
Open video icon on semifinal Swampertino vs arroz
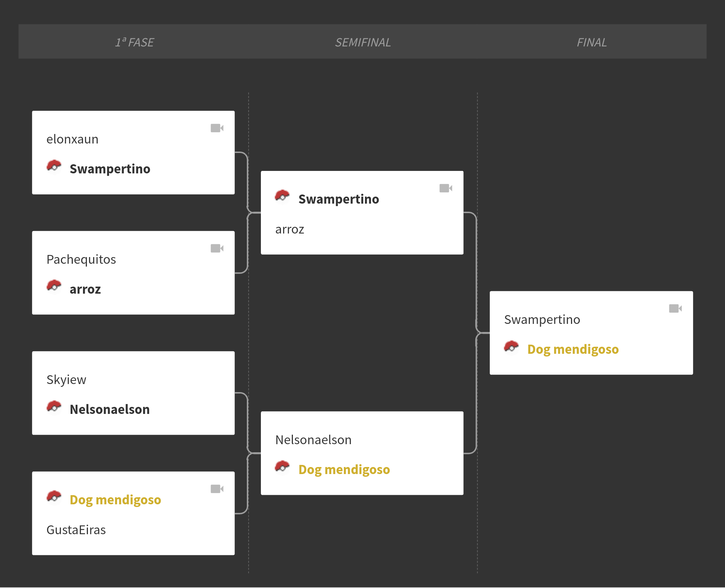[446, 188]
